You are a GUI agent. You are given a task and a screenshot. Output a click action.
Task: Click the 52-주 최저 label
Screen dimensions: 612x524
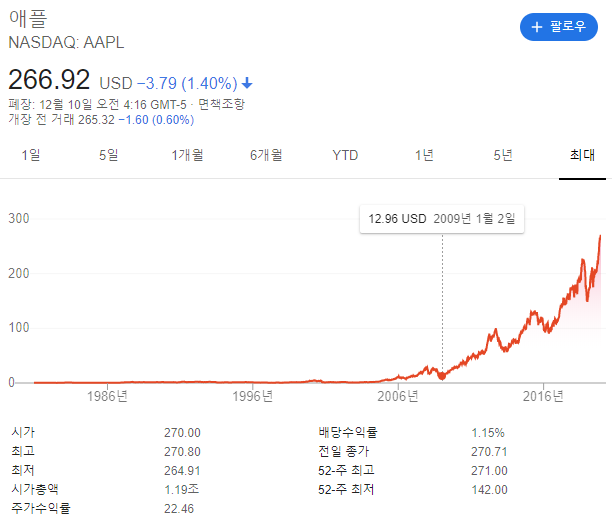346,489
